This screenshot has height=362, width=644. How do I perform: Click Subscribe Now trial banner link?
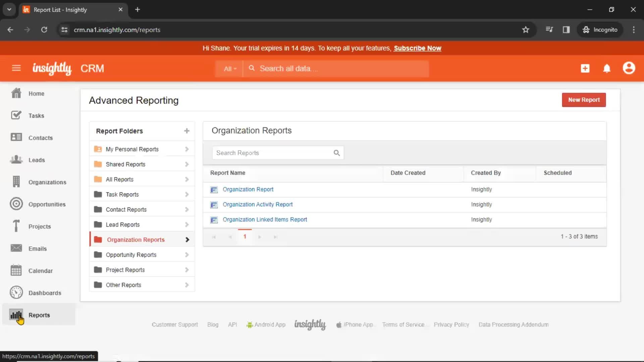point(417,48)
